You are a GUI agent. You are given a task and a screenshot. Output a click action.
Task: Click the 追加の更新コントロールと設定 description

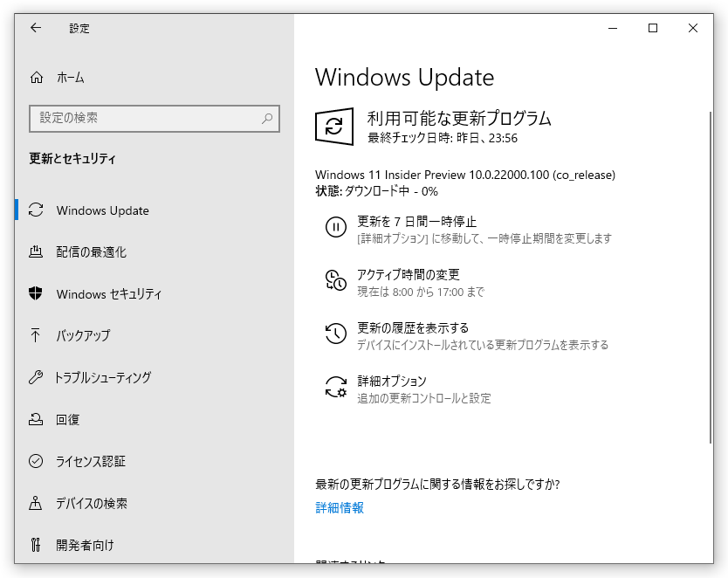pos(424,398)
